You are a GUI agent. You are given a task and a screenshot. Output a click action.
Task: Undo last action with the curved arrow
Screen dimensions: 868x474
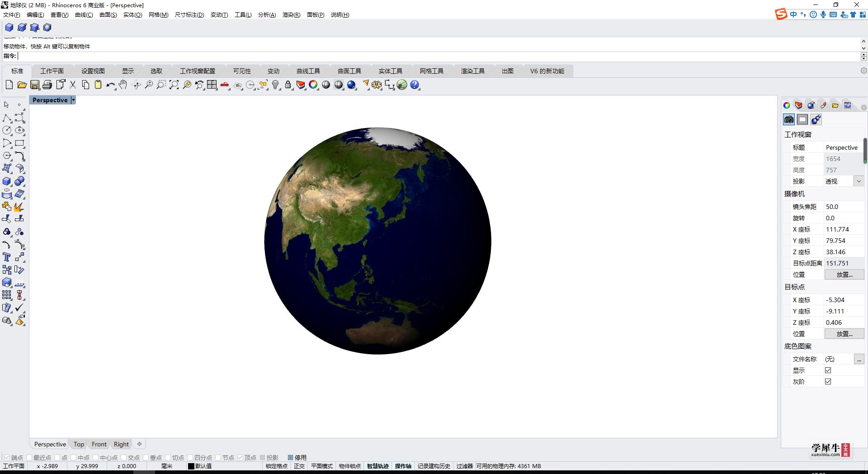pyautogui.click(x=111, y=85)
